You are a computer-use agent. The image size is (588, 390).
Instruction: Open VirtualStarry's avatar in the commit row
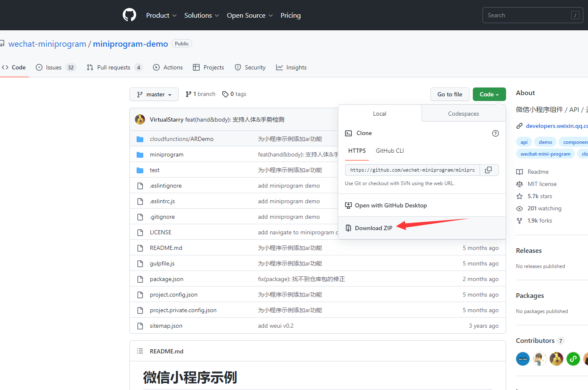pos(140,119)
